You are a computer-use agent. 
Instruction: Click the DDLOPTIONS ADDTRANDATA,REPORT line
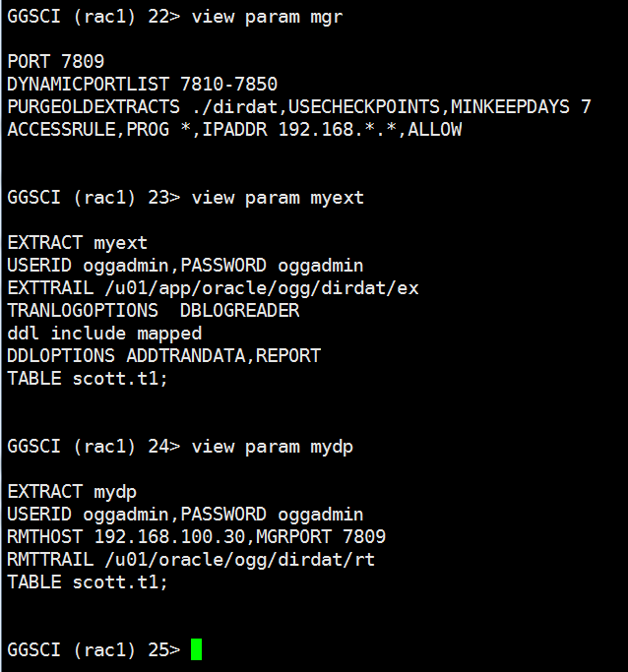pyautogui.click(x=163, y=355)
